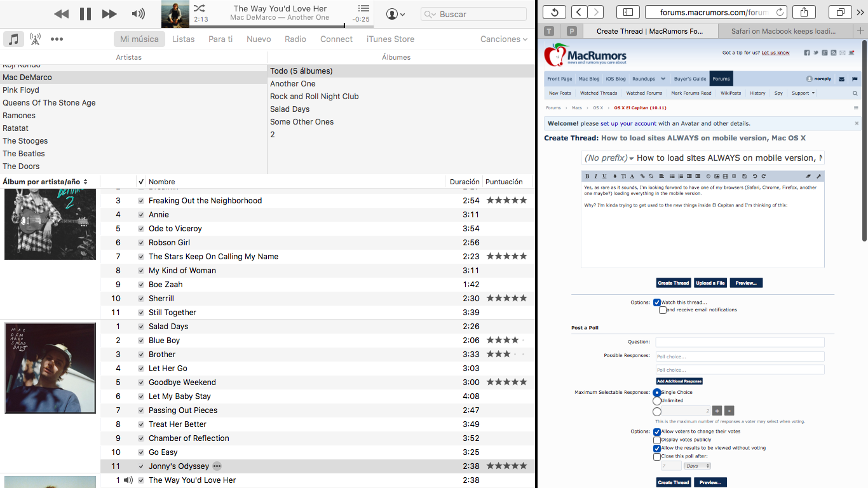Click the star rating of Blue Boy
Image resolution: width=868 pixels, height=488 pixels.
pyautogui.click(x=506, y=340)
